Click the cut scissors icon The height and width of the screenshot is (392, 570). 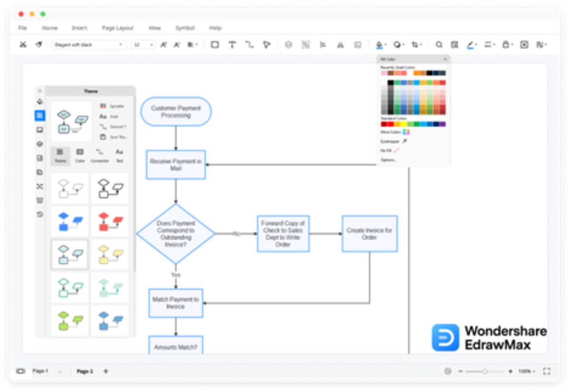click(x=22, y=45)
